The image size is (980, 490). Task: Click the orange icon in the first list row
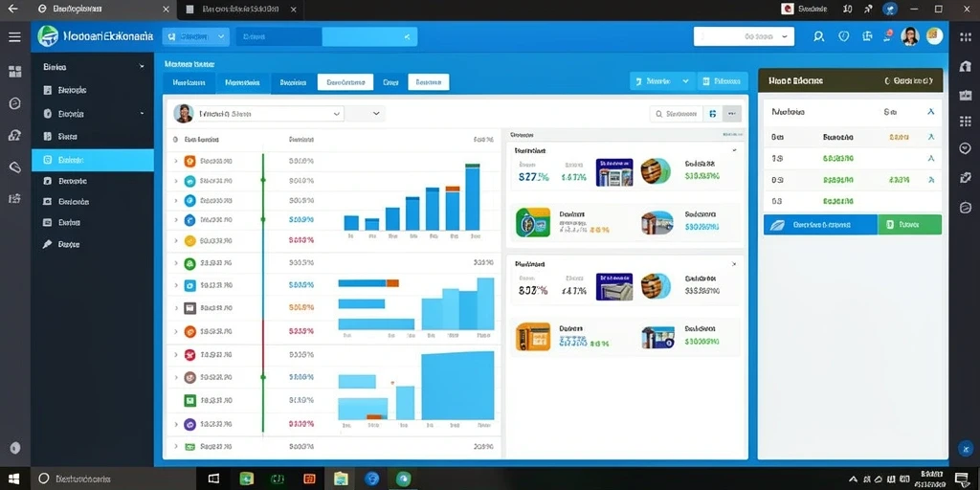pos(190,161)
